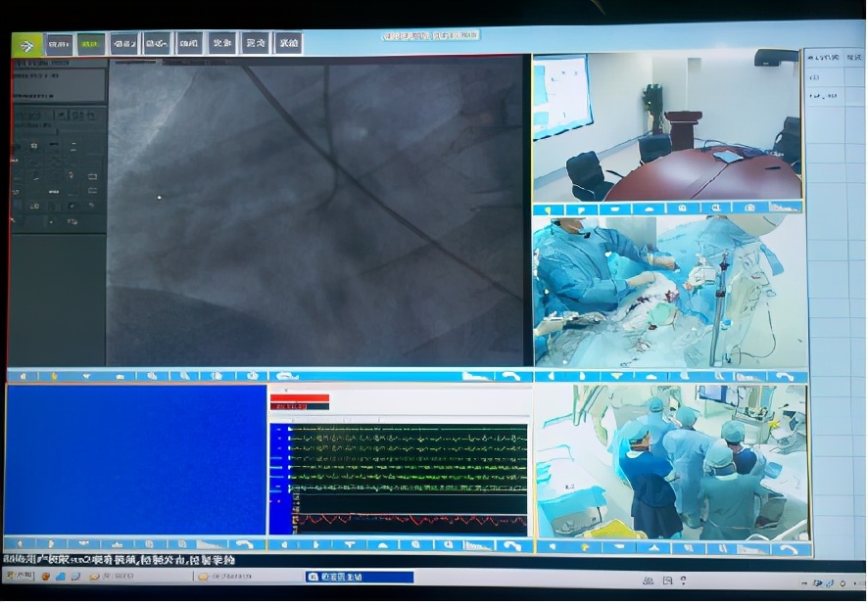The height and width of the screenshot is (603, 868).
Task: Tilt down using the fluoroscopy pane control bar
Action: [87, 376]
